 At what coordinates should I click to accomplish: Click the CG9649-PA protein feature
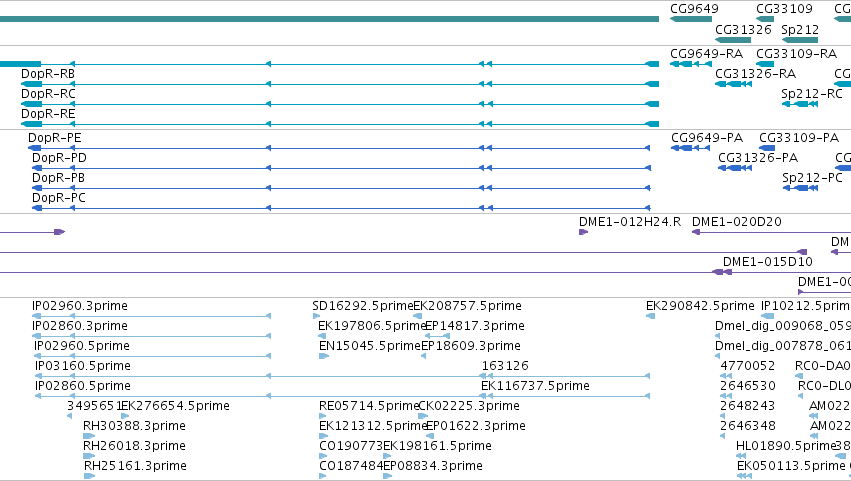point(690,148)
